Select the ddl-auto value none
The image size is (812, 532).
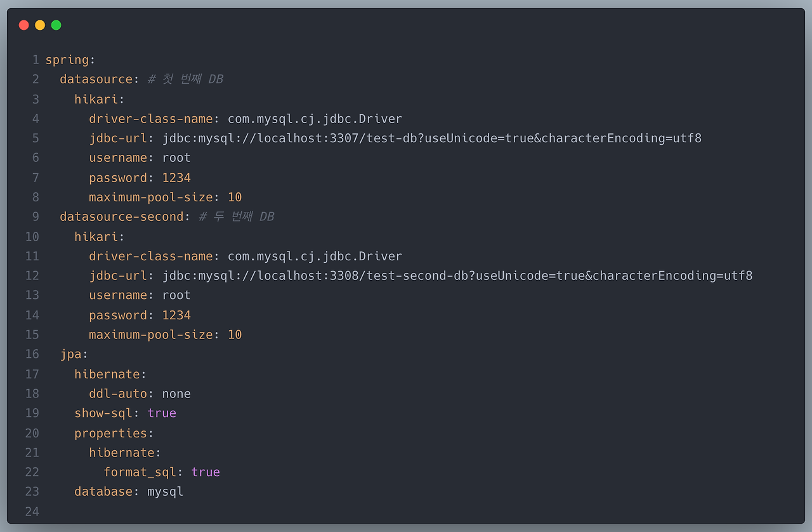point(176,393)
